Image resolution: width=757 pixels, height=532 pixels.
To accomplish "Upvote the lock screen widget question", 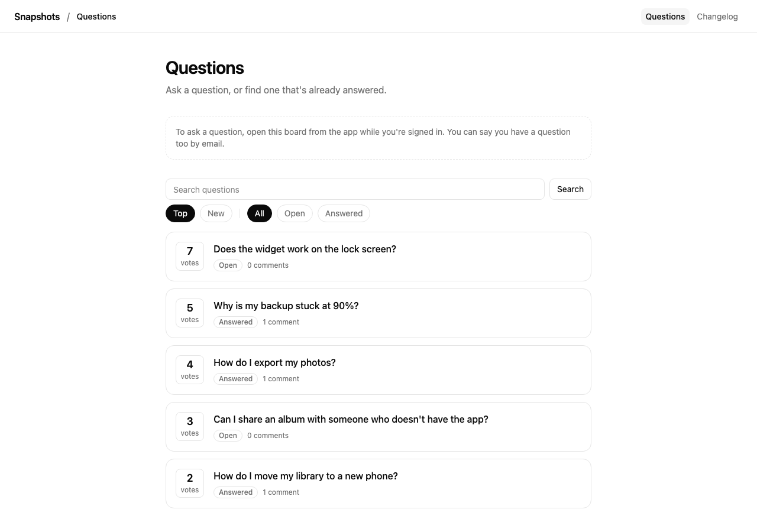I will [x=190, y=257].
